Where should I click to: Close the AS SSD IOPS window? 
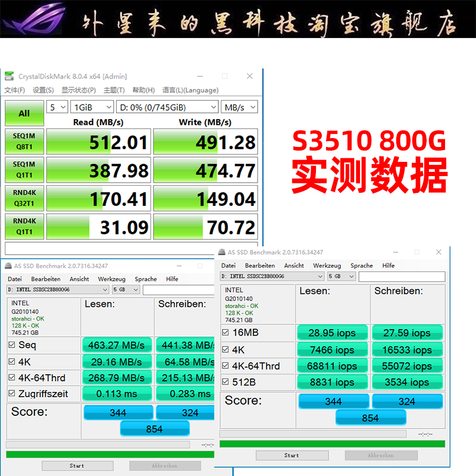coord(439,252)
